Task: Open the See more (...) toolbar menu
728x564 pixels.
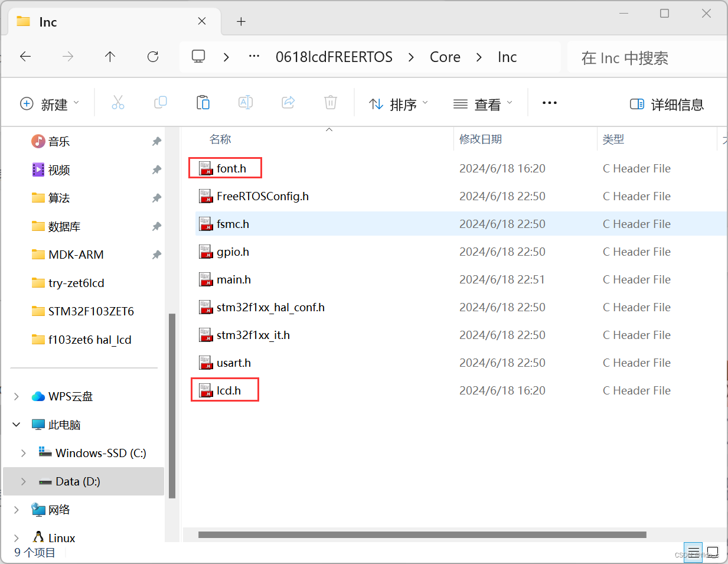Action: [x=549, y=102]
